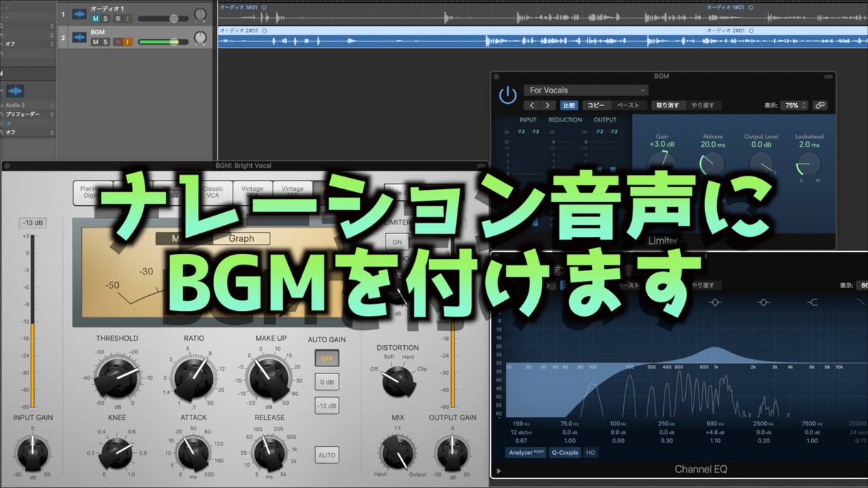
Task: Click the compressor THRESHOLD knob
Action: [117, 377]
